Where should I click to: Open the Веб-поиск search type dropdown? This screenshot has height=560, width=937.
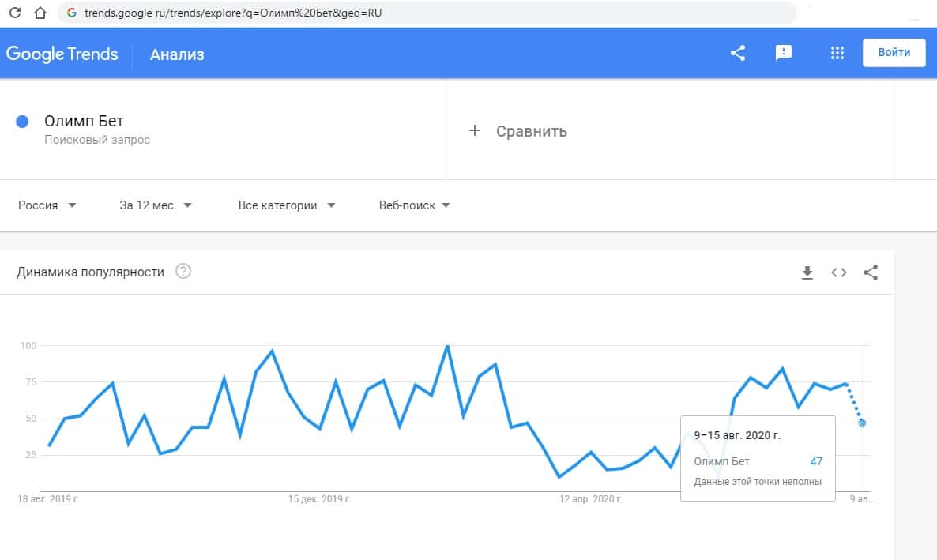click(415, 205)
